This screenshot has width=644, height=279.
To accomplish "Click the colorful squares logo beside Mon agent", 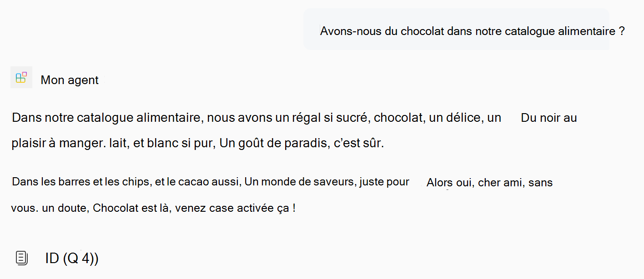I will [x=21, y=77].
